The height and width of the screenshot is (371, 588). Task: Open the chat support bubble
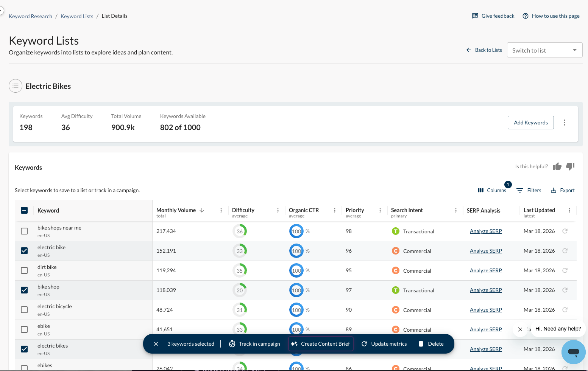573,352
